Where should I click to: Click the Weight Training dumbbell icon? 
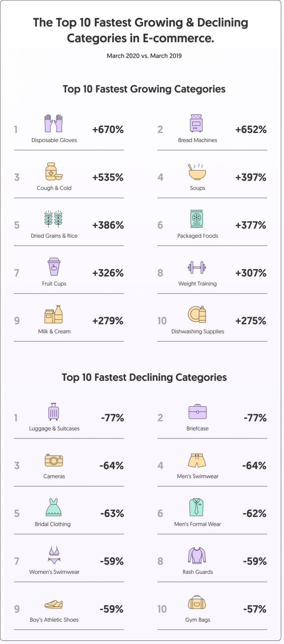point(197,268)
